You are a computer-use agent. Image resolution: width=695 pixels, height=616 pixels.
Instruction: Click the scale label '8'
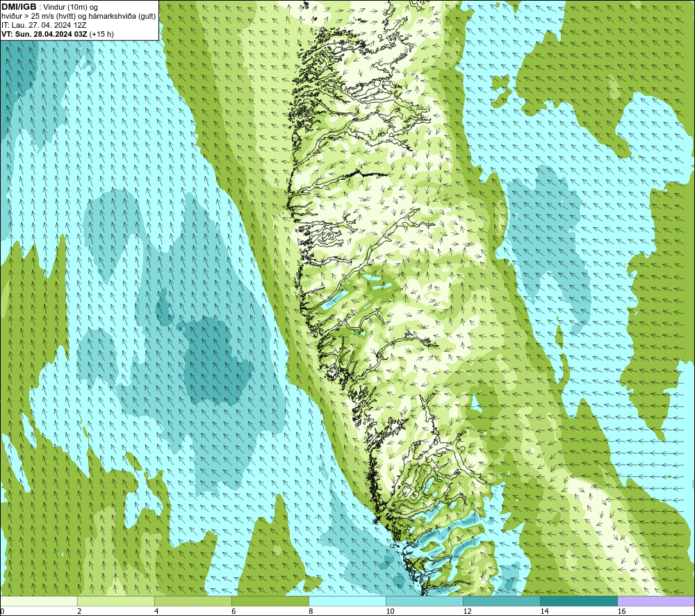[x=311, y=611]
